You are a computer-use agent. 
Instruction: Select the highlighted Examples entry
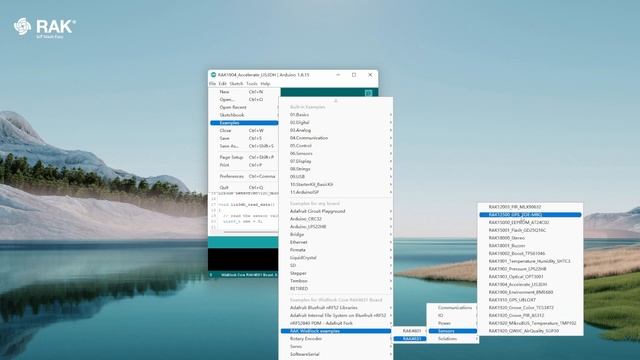click(244, 123)
